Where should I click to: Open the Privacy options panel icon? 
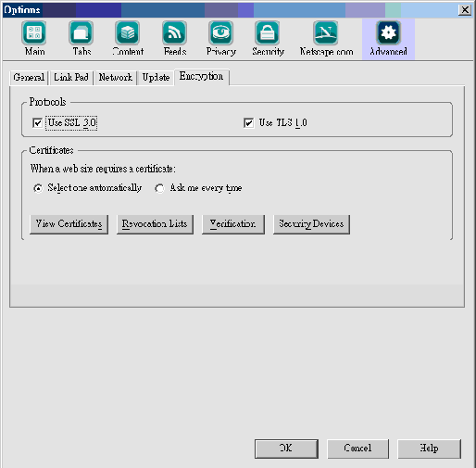pos(220,32)
